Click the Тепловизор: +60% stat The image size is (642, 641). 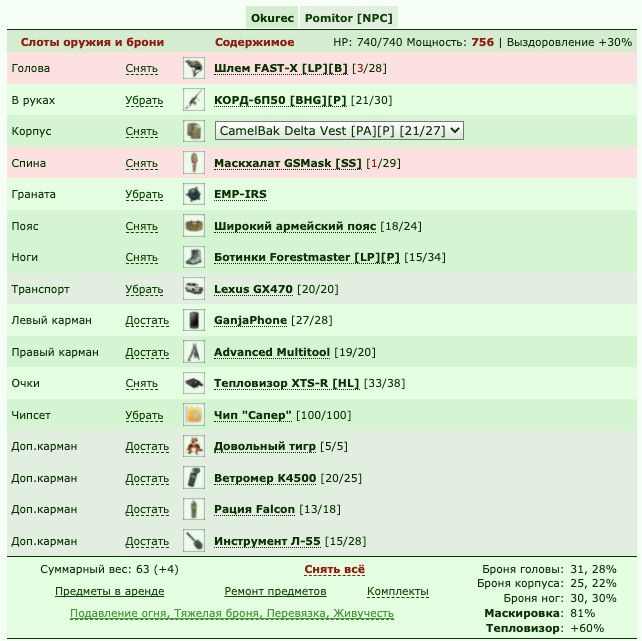coord(545,628)
